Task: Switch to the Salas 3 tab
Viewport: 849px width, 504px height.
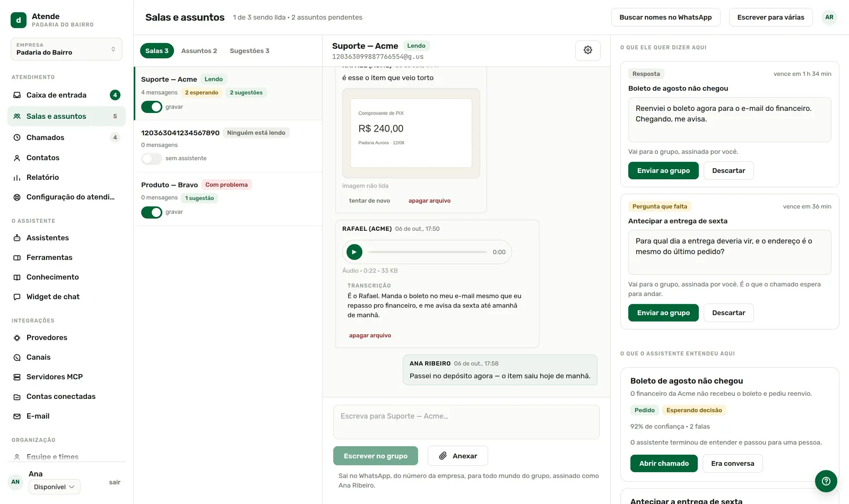Action: pos(157,50)
